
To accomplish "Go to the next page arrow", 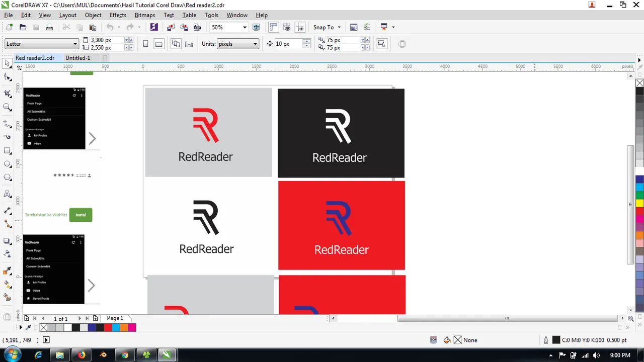I will pyautogui.click(x=79, y=318).
